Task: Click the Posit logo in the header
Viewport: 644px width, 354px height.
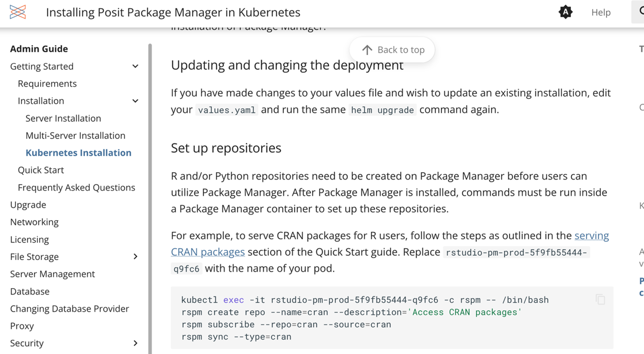Action: click(x=17, y=12)
